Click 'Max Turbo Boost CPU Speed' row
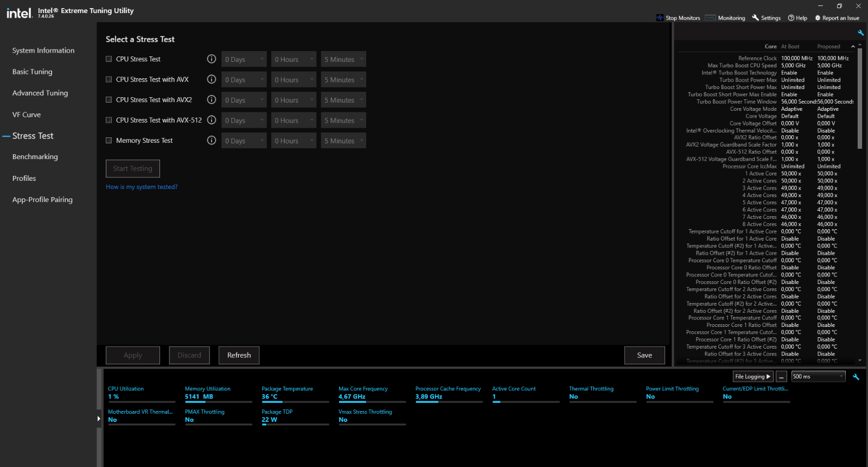Screen dimensions: 868x467 (767, 66)
